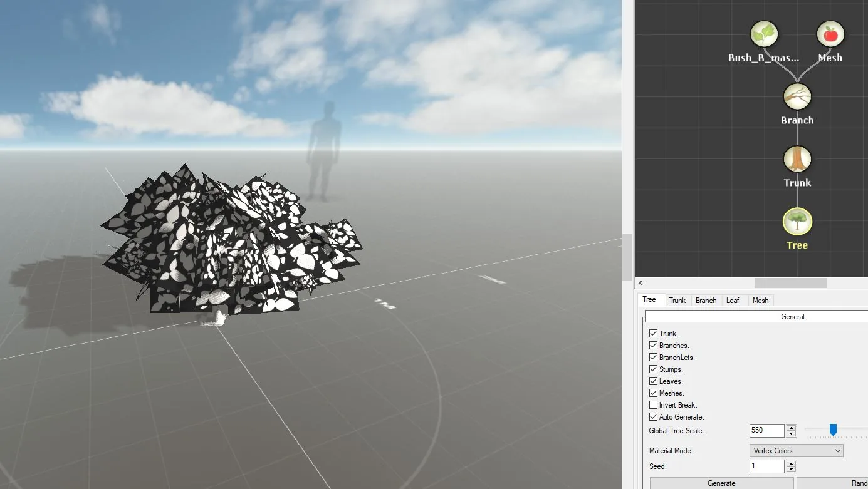
Task: Open the Mesh tab
Action: [760, 301]
